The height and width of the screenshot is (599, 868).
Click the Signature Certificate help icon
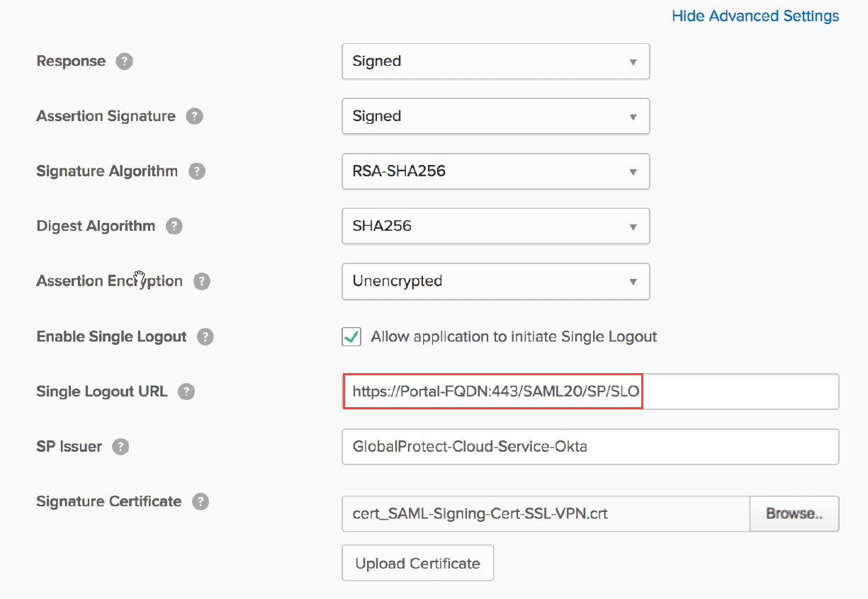(x=201, y=502)
